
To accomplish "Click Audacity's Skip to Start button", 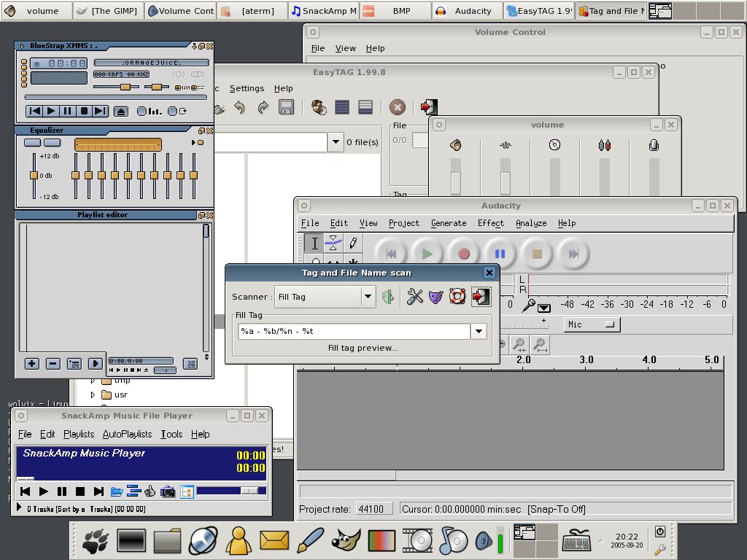I will (x=391, y=254).
